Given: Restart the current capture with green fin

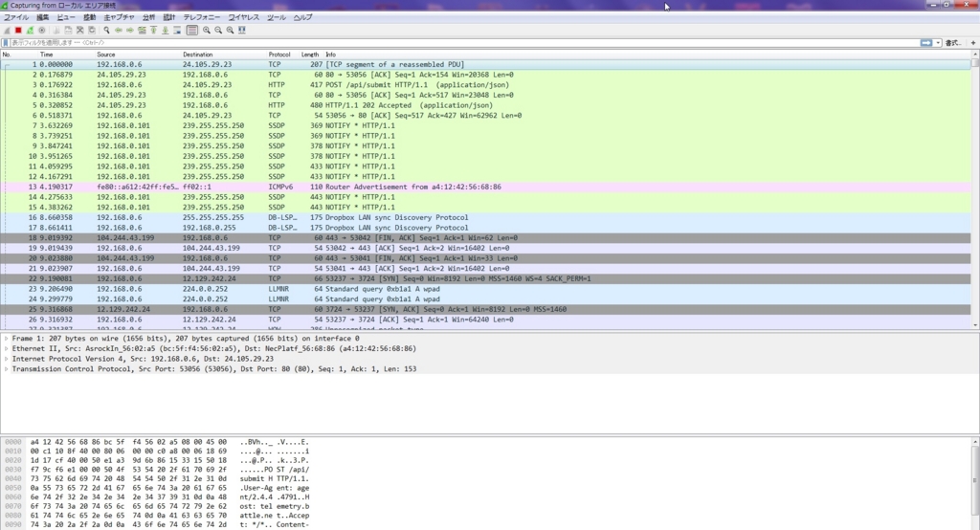Looking at the screenshot, I should pos(30,30).
